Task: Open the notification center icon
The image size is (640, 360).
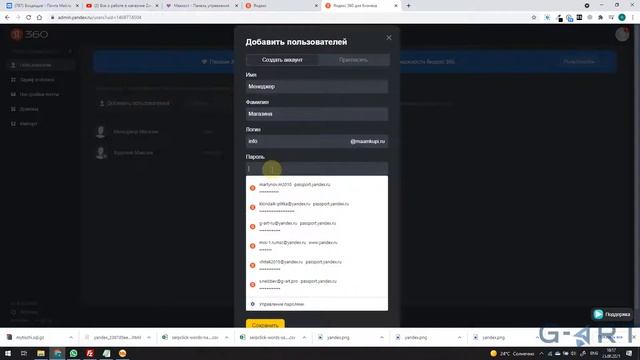Action: click(x=629, y=353)
